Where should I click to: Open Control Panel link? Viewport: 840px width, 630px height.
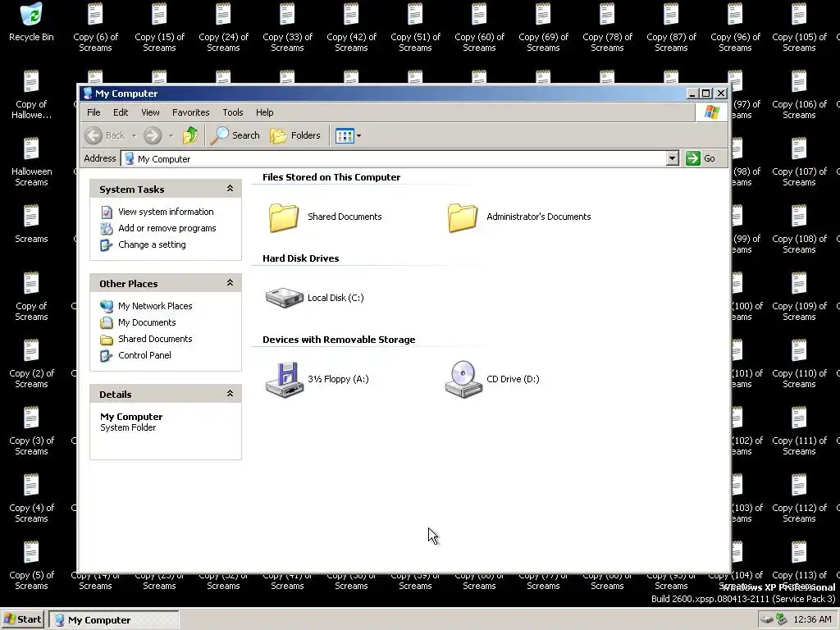(x=144, y=355)
